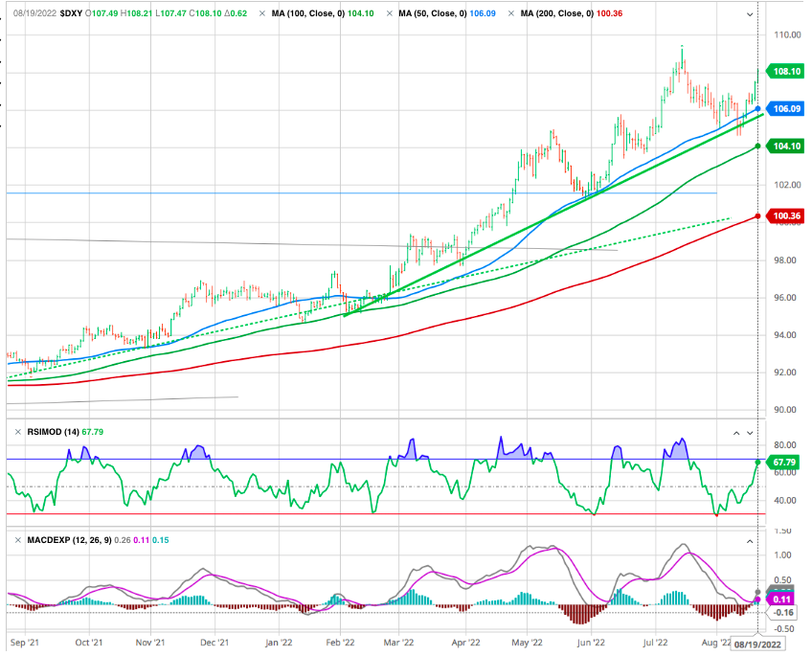Select the change value Δ0.62
The height and width of the screenshot is (656, 812).
click(236, 13)
